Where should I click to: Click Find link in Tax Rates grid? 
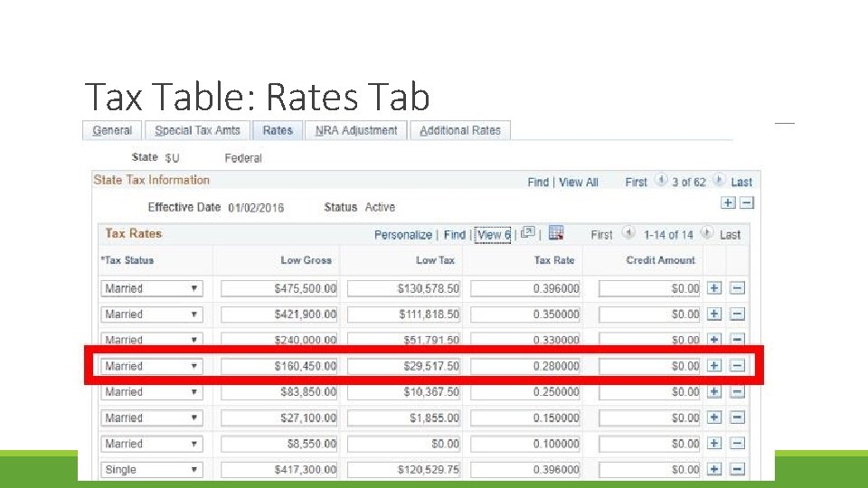(x=455, y=235)
